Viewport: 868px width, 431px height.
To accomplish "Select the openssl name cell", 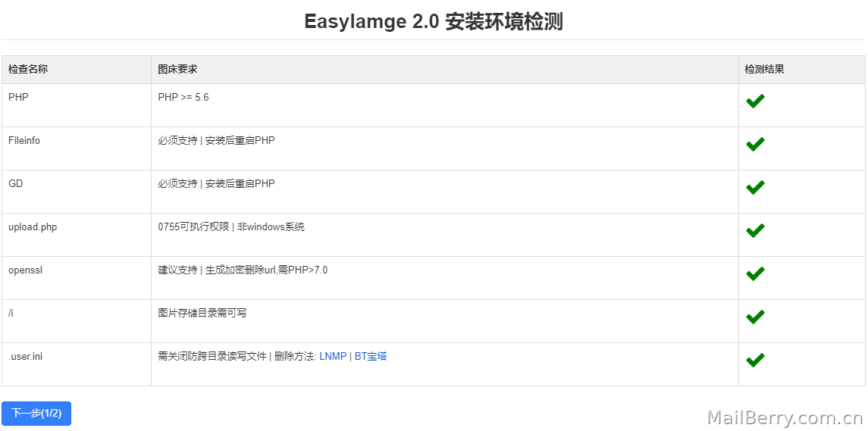I will click(x=77, y=278).
